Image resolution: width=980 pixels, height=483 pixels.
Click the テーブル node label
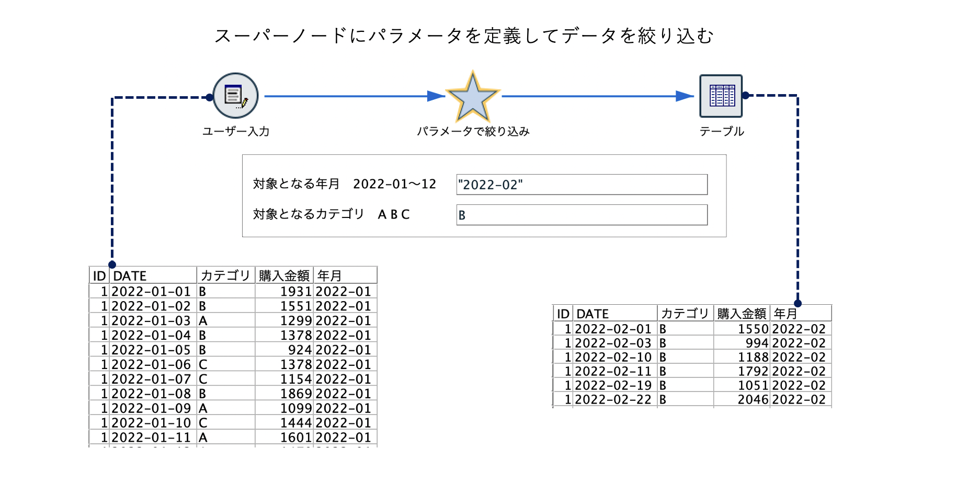click(x=722, y=132)
